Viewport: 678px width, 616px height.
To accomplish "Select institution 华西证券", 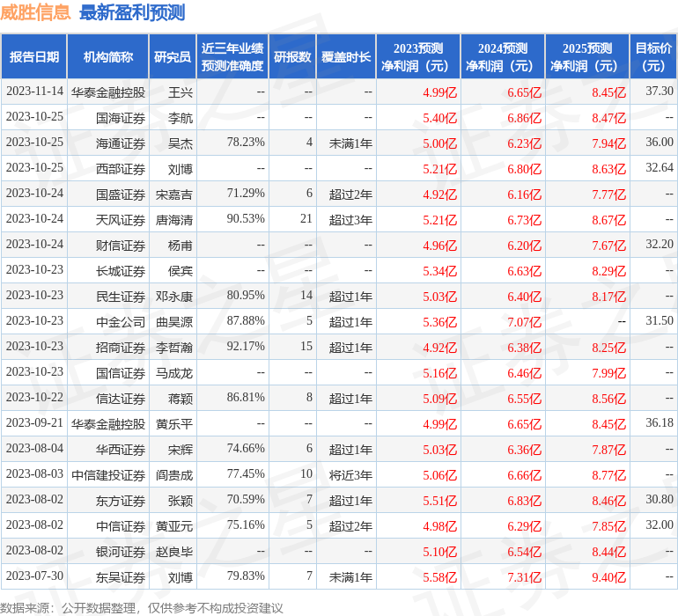I will pos(121,449).
